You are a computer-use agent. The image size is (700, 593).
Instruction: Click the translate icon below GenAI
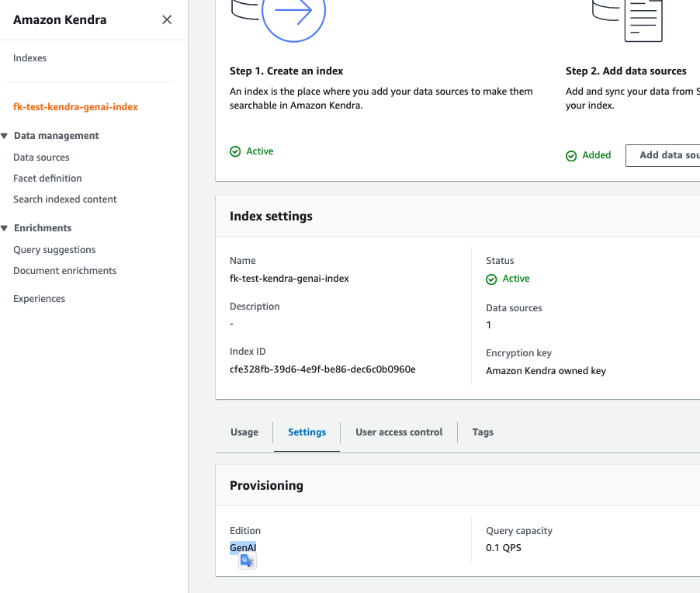(248, 561)
